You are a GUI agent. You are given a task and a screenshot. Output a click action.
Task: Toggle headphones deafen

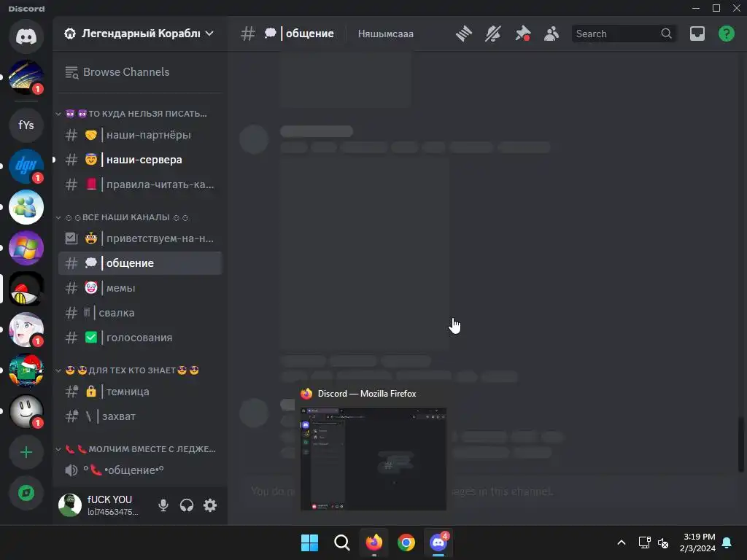point(187,505)
